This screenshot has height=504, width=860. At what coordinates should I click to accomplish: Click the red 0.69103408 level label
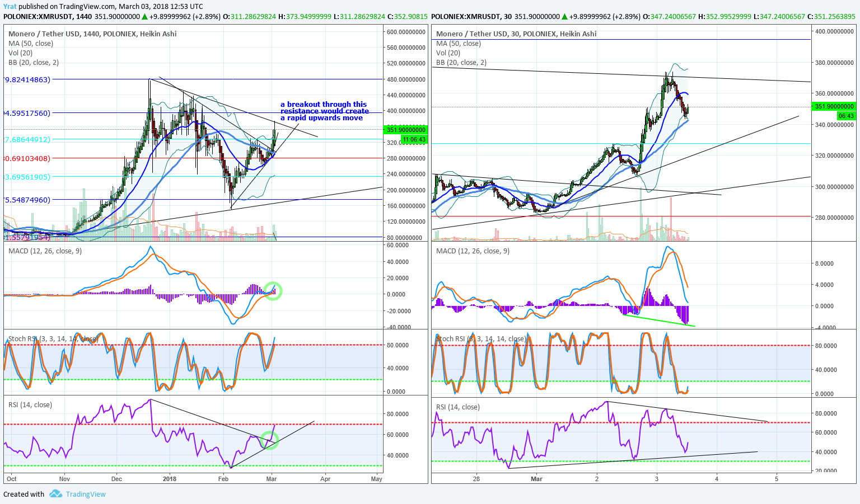click(27, 158)
